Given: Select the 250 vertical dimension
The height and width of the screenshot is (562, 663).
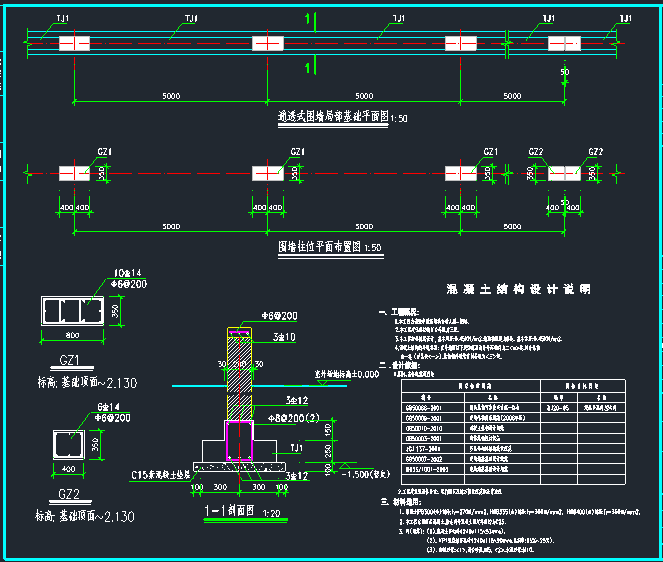Looking at the screenshot, I should [x=328, y=451].
